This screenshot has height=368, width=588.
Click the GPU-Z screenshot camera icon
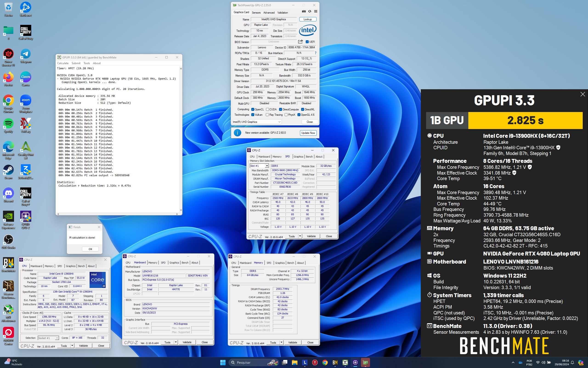click(304, 11)
